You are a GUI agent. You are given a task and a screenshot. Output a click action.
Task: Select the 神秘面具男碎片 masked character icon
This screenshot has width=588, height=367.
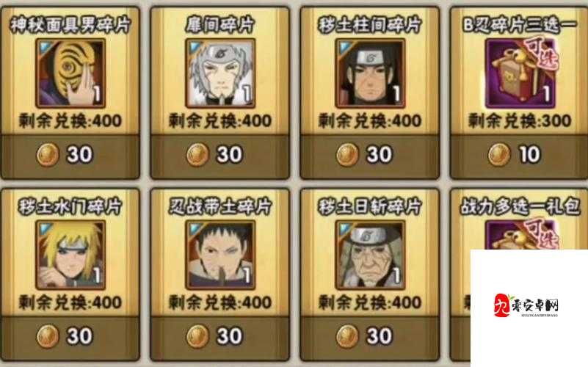70,73
